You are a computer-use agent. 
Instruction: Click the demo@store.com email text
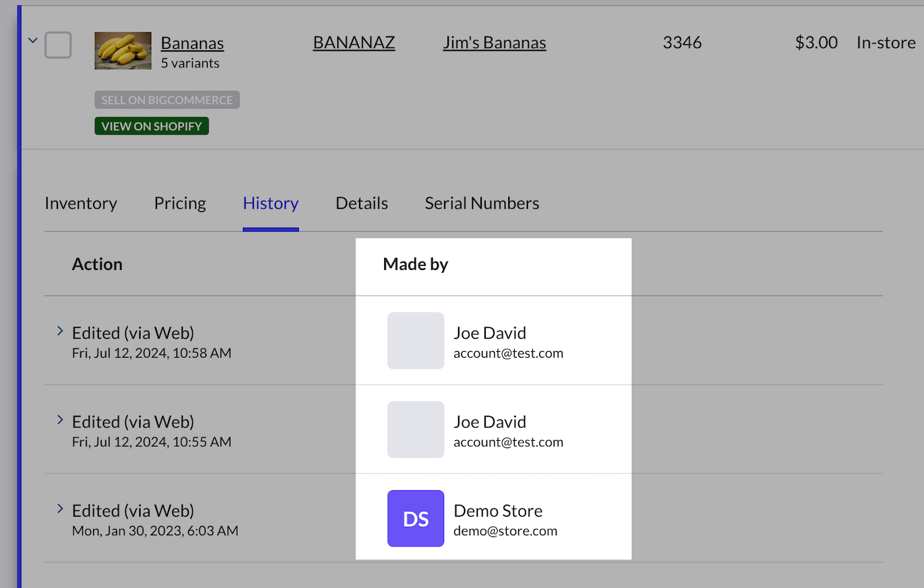pos(505,531)
